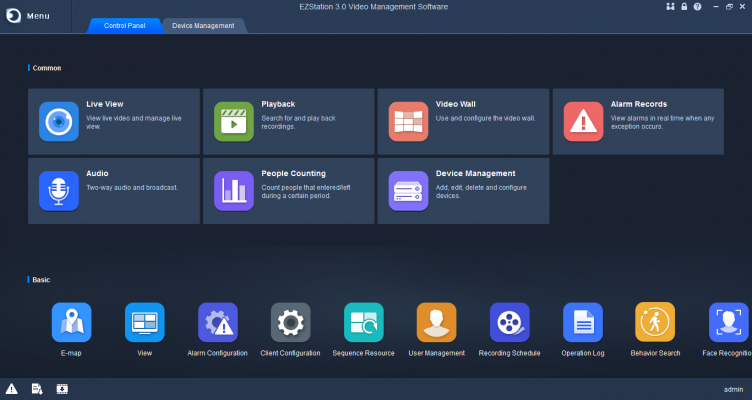The width and height of the screenshot is (752, 400).
Task: Open the Client Configuration gear icon
Action: (x=291, y=322)
